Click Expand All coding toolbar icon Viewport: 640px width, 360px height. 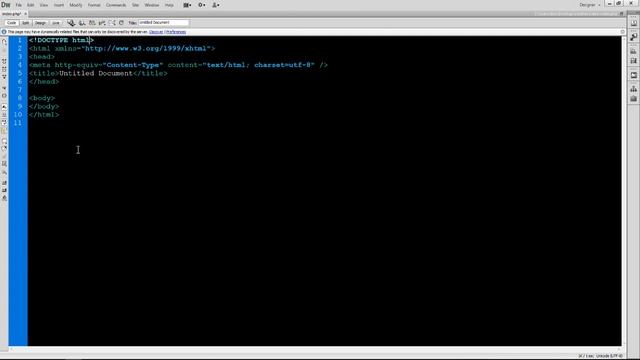(x=4, y=77)
